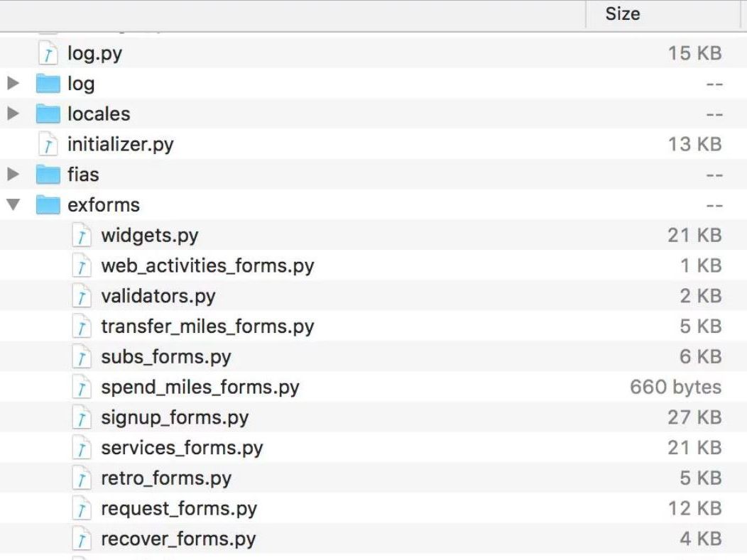
Task: Click the retro_forms.py file icon
Action: [x=82, y=479]
